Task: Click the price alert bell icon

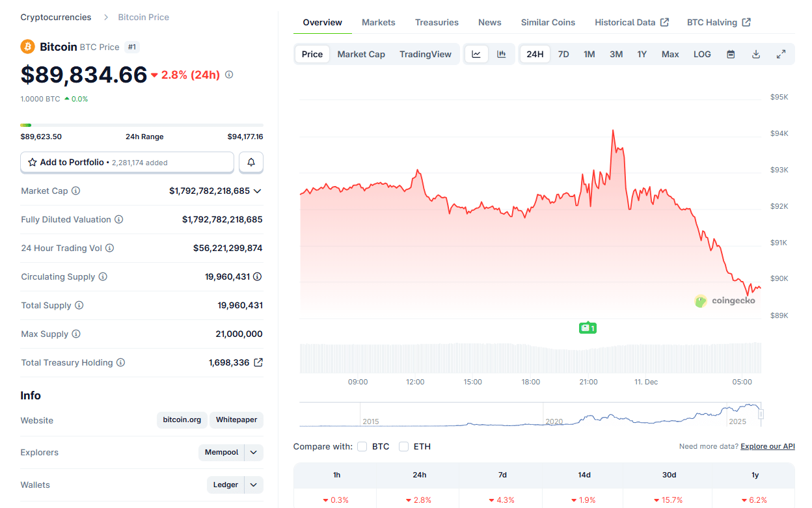Action: pos(251,162)
